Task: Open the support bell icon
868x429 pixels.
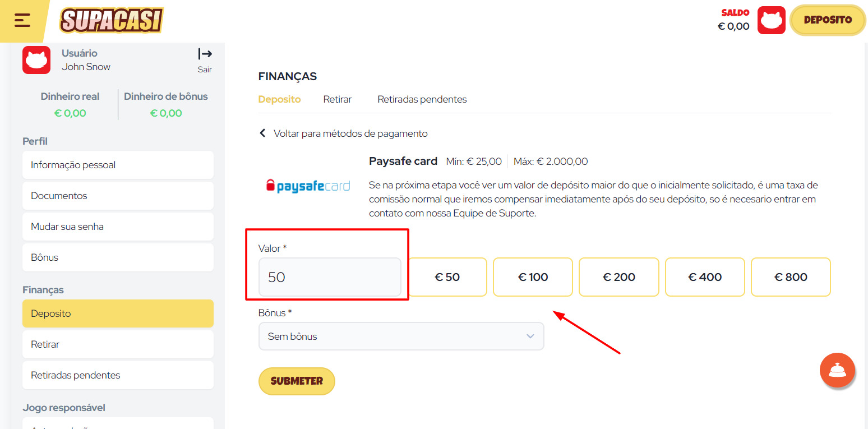Action: coord(837,370)
